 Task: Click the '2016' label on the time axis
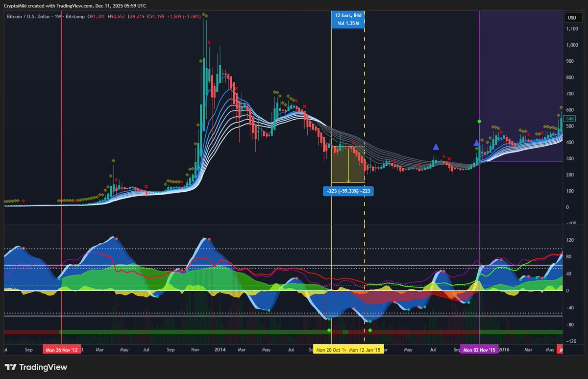click(x=504, y=350)
